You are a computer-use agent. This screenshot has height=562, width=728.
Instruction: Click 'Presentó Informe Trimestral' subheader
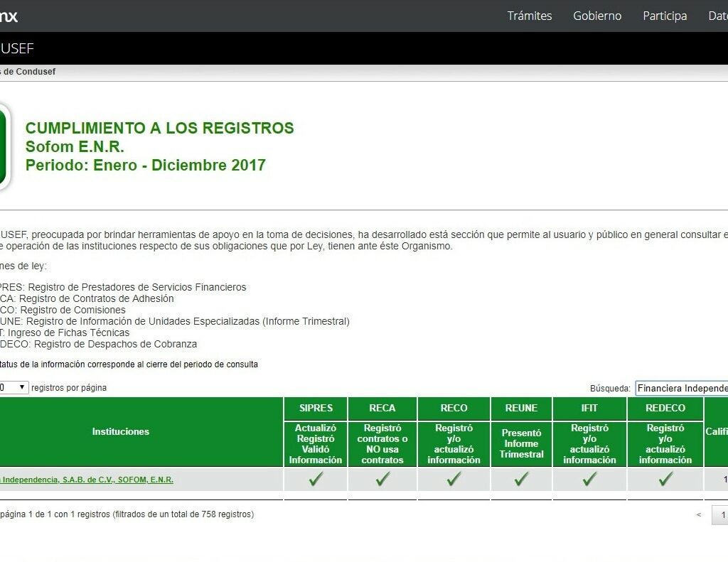pos(521,443)
